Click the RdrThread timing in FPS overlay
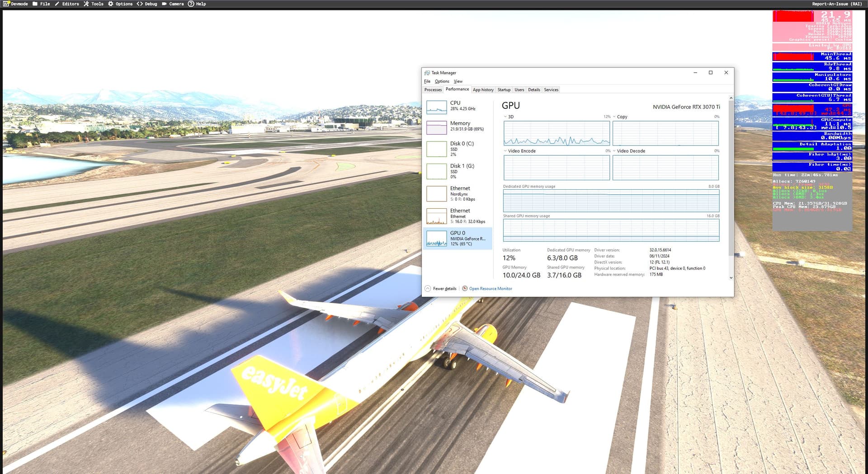This screenshot has width=868, height=474. [x=812, y=67]
